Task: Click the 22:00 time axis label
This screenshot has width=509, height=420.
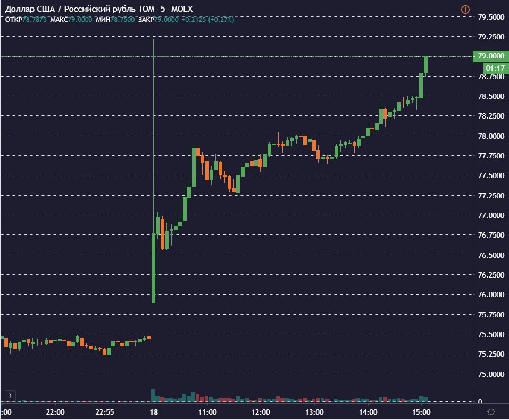Action: click(55, 412)
